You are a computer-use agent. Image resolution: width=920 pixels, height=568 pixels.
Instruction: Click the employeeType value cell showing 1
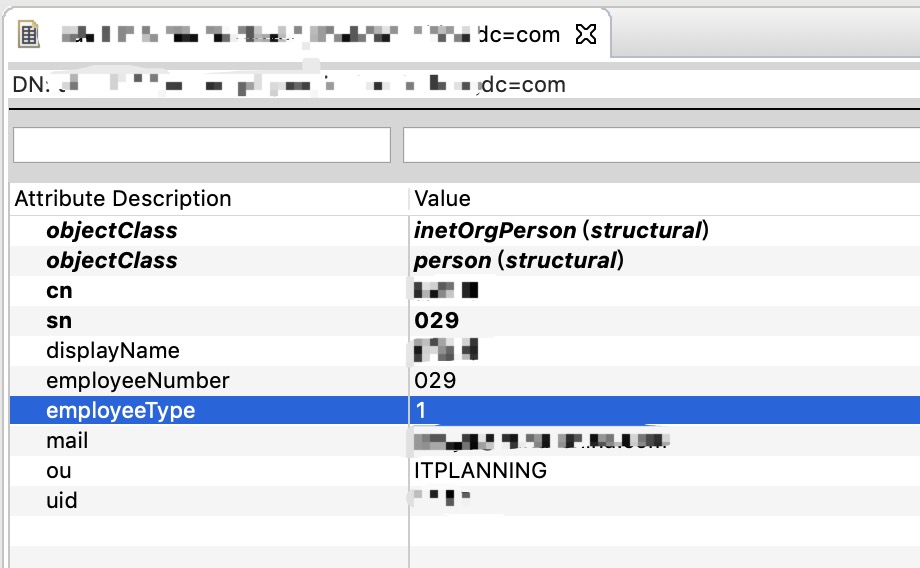tap(665, 410)
